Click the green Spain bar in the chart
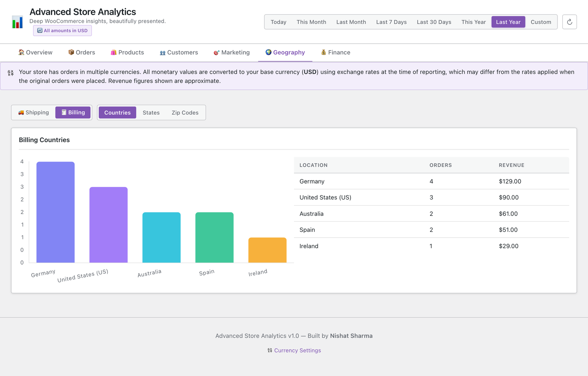Viewport: 588px width, 376px height. 215,237
